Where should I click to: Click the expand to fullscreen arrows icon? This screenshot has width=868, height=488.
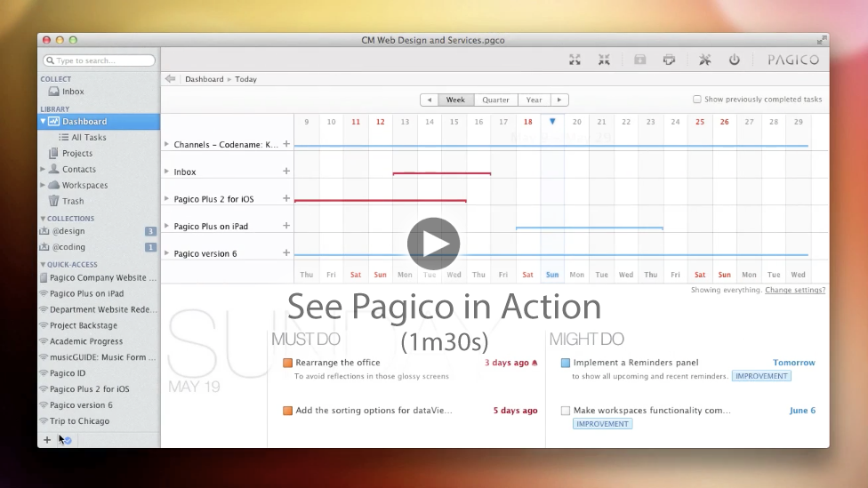[575, 60]
